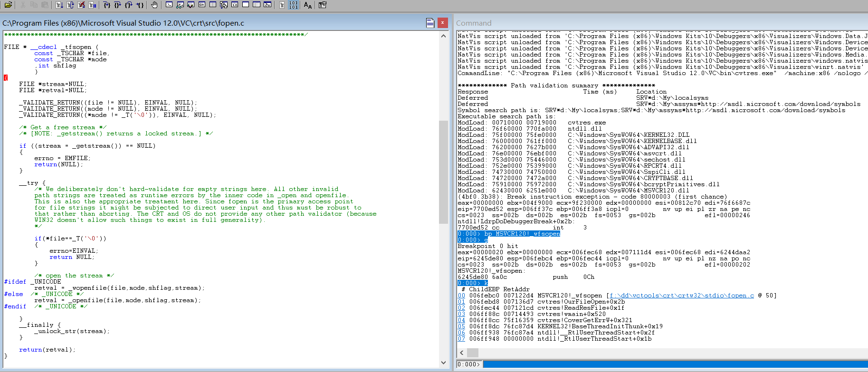Select stack frame 00 link

tap(461, 296)
